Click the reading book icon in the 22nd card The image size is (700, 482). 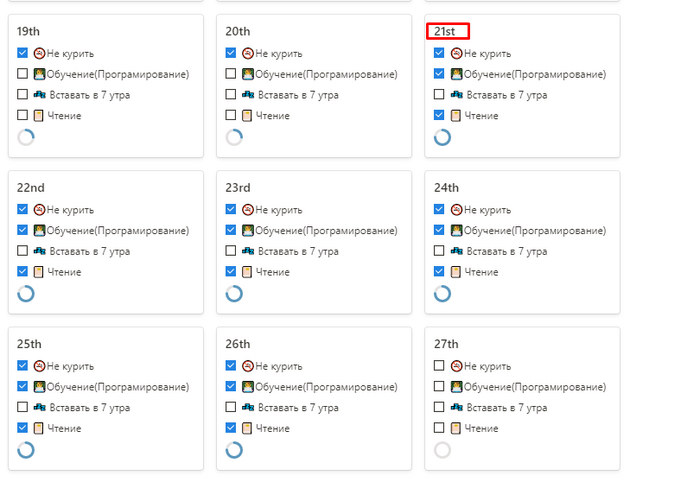click(x=40, y=272)
